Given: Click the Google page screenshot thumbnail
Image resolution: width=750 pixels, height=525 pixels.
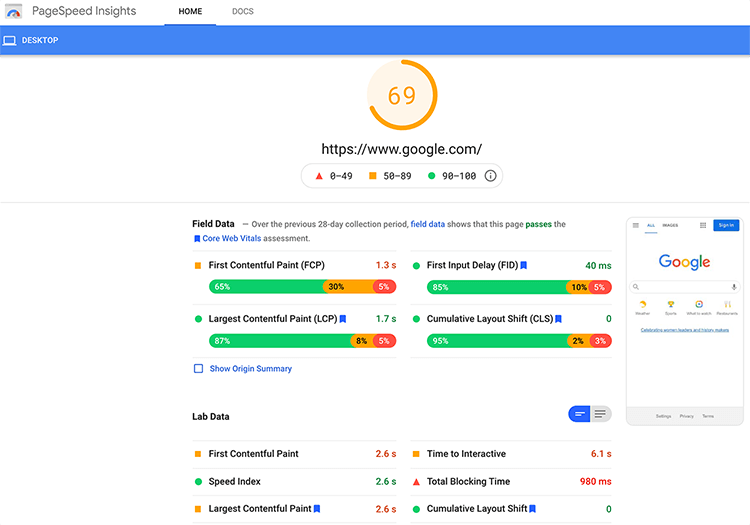Looking at the screenshot, I should click(x=684, y=321).
